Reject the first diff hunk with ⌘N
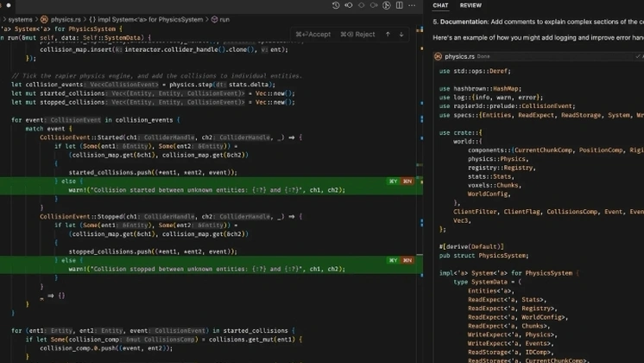Viewport: 644px width, 363px height. [407, 181]
